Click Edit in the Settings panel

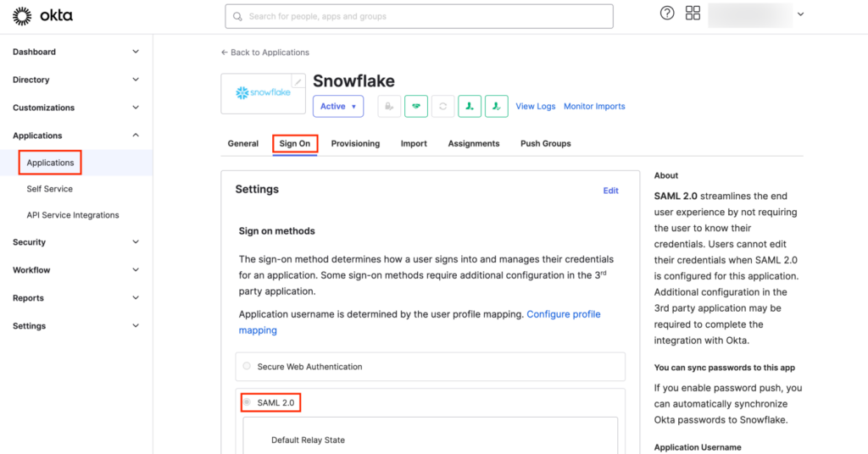click(x=610, y=191)
